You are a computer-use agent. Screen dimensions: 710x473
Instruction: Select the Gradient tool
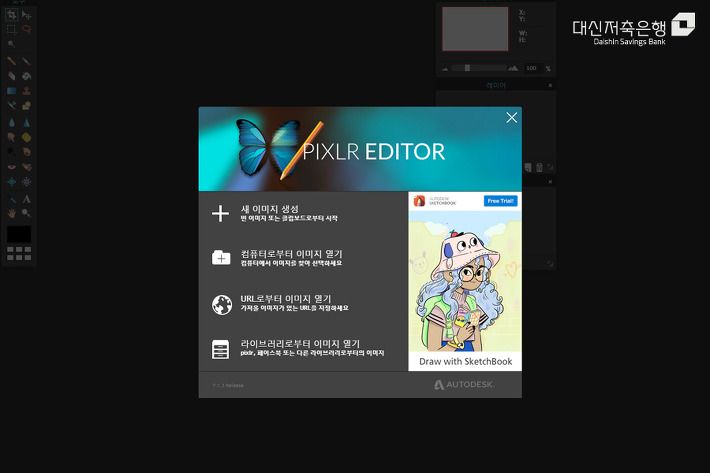pyautogui.click(x=11, y=91)
